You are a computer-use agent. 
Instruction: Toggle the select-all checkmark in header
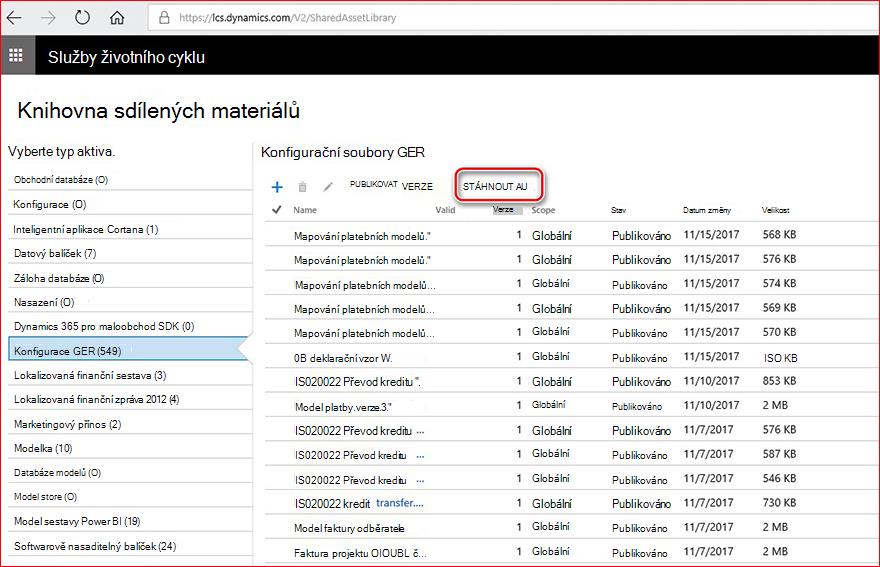coord(276,209)
